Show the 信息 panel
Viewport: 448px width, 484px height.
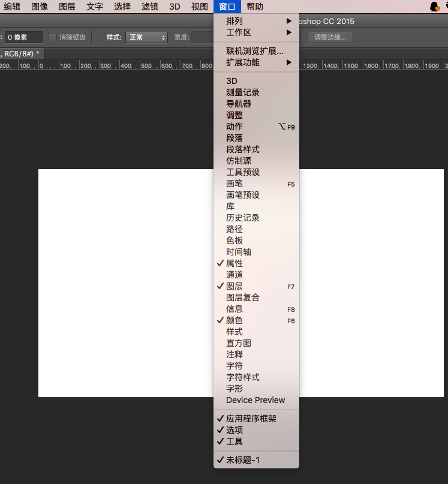point(256,309)
